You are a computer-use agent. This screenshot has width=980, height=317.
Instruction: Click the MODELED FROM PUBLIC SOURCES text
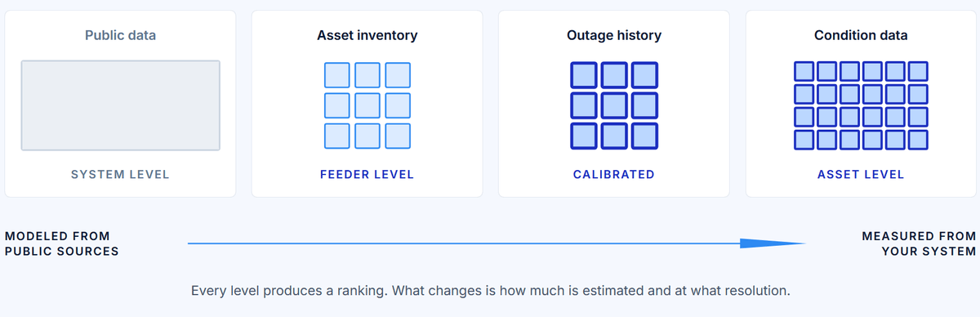pos(62,243)
